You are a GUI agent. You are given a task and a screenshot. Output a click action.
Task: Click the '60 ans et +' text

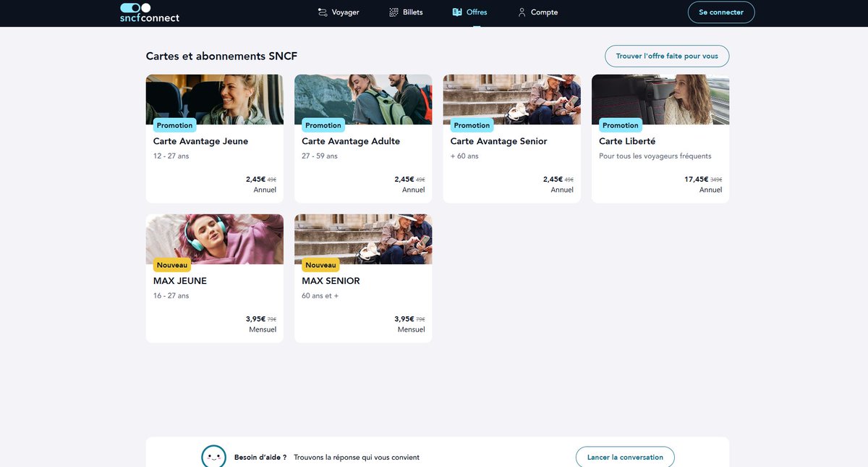[x=320, y=295]
